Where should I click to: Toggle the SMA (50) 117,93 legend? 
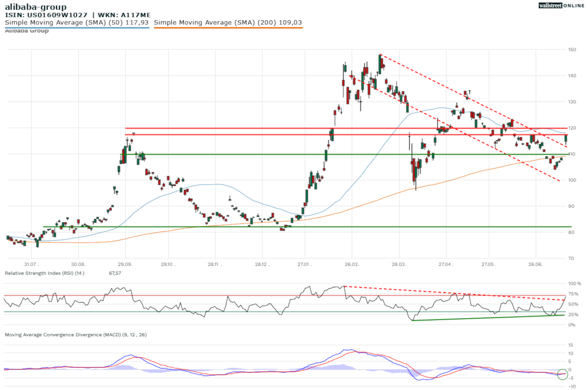77,22
